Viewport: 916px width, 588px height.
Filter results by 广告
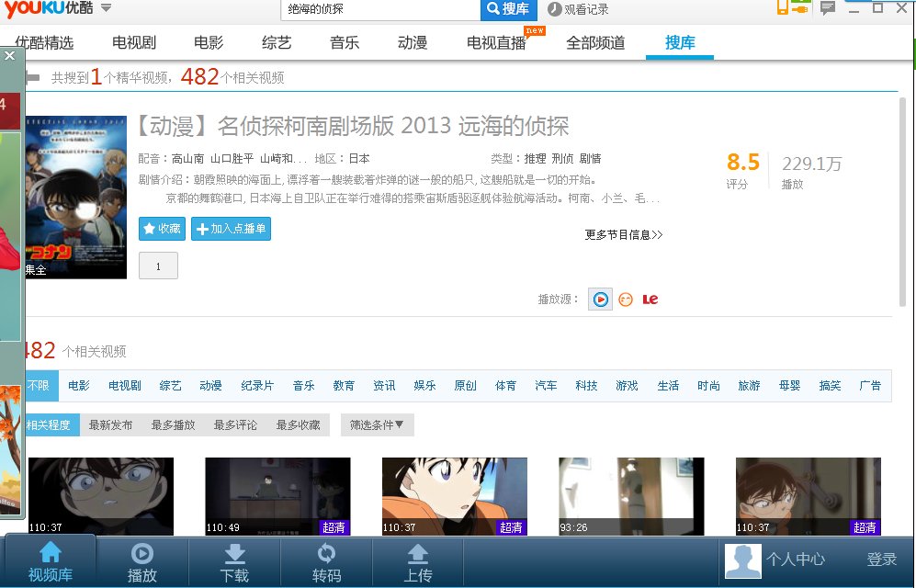(x=870, y=385)
